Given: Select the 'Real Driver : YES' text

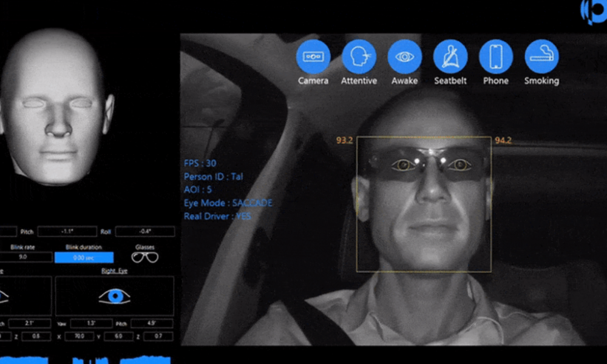Looking at the screenshot, I should click(217, 216).
